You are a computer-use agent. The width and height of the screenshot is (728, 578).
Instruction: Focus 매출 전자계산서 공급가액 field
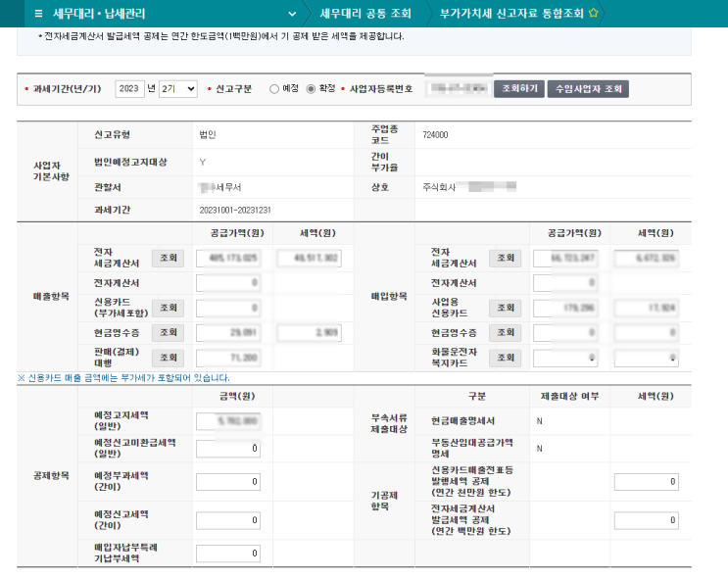click(228, 283)
